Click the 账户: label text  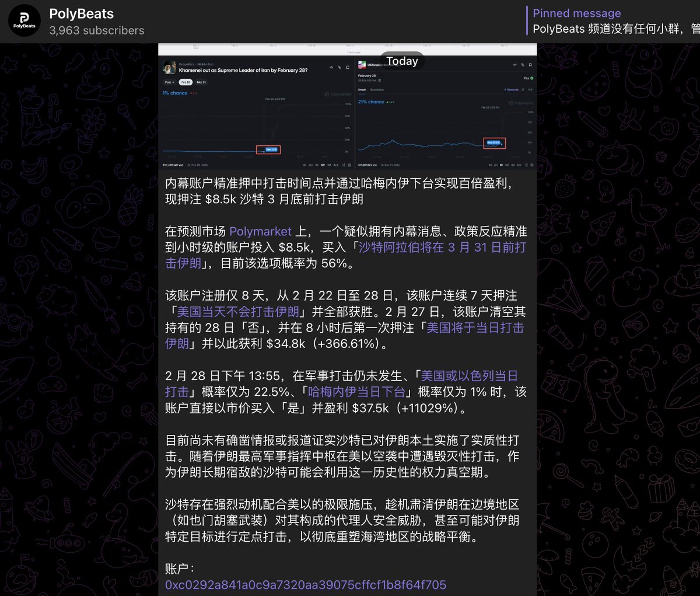pos(180,569)
